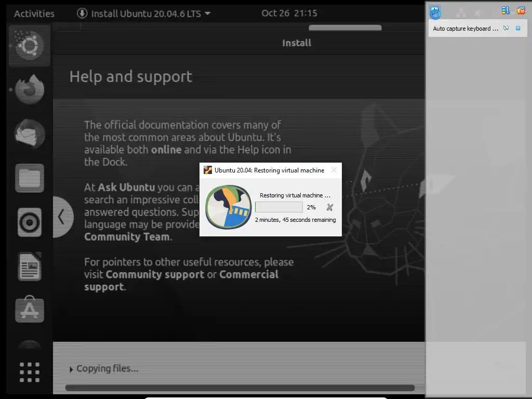Screen dimensions: 532x399
Task: Launch Rhythmbox from the dock
Action: (30, 222)
